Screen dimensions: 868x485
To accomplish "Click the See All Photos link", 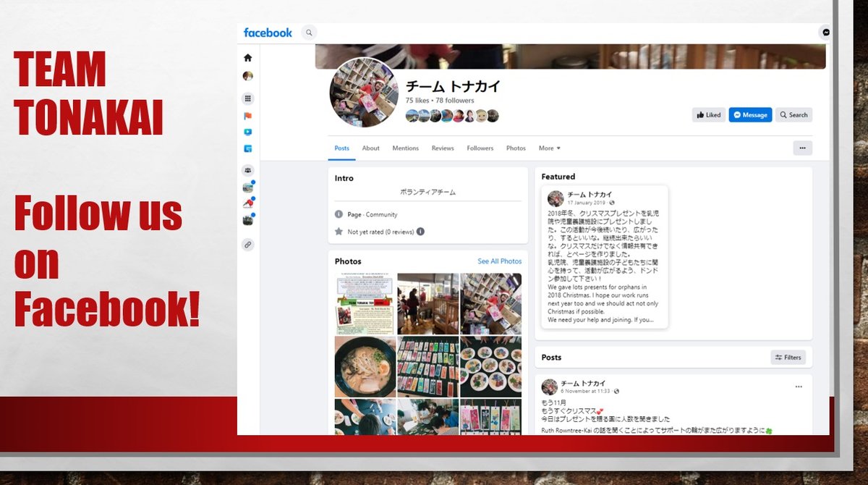I will [499, 261].
